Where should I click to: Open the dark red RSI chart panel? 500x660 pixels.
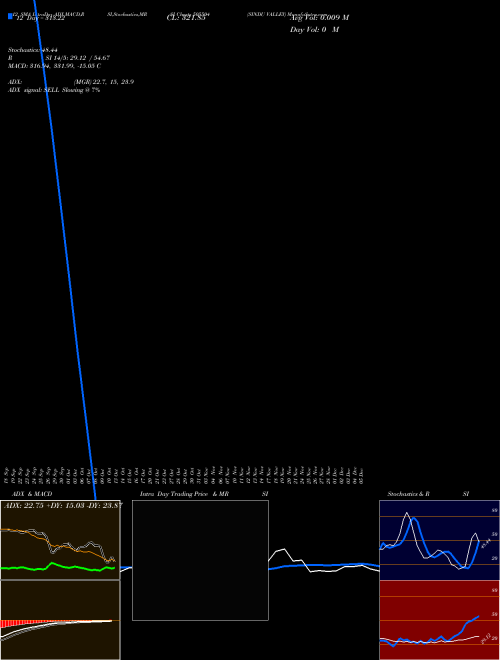point(439,620)
